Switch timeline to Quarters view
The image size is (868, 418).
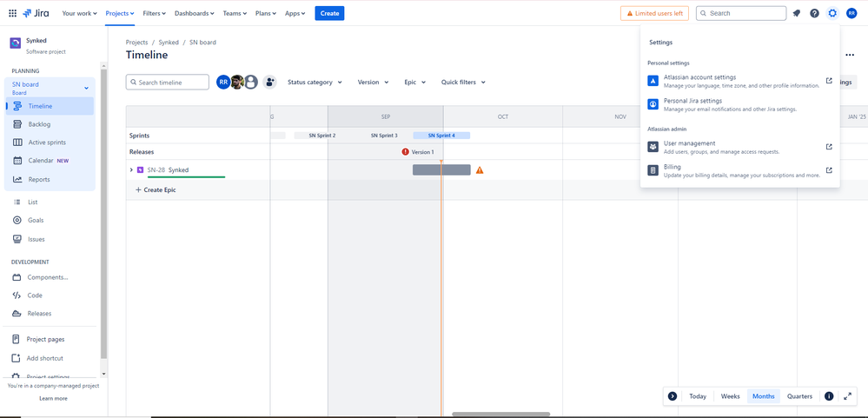pos(800,396)
